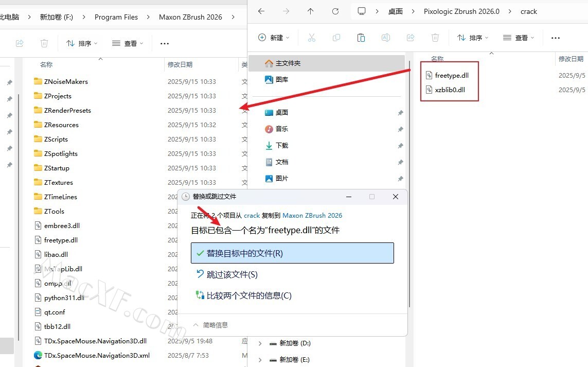The width and height of the screenshot is (588, 367).
Task: Click the chevron after Maxon ZBrush 2026 in breadcrumb
Action: coord(233,17)
